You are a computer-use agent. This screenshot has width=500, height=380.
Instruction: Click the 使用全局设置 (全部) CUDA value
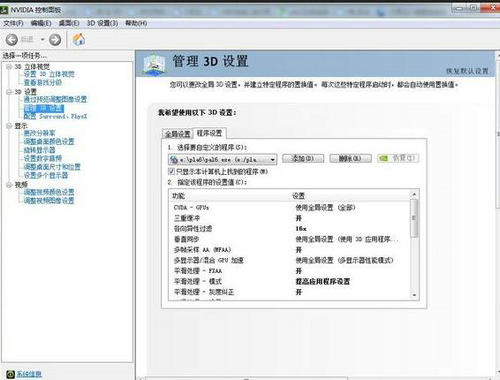point(325,208)
